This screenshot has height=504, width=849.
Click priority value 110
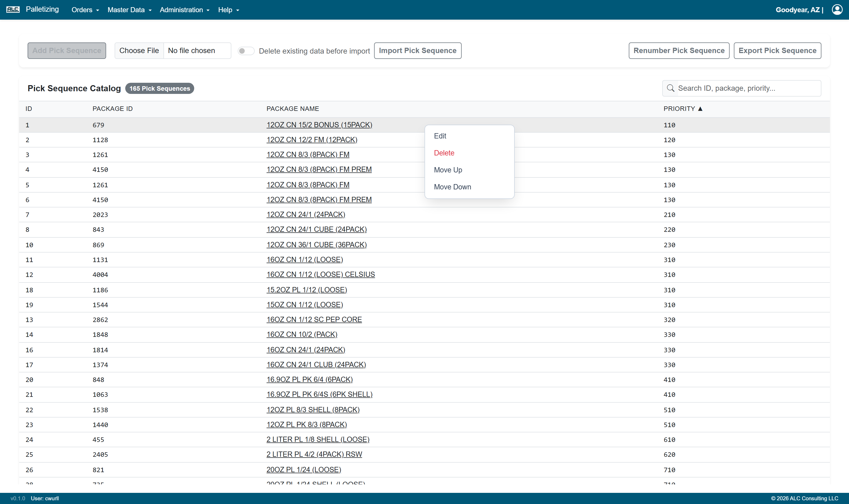click(669, 125)
